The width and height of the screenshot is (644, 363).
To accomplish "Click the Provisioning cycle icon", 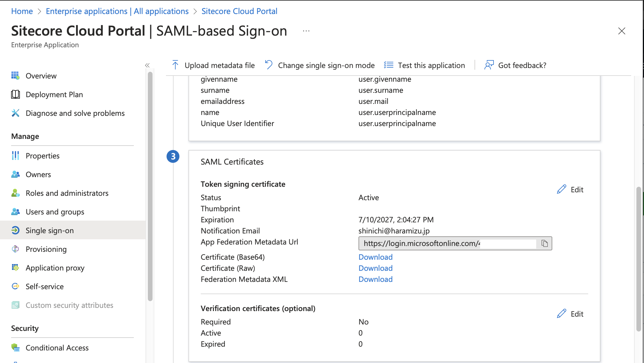I will tap(15, 249).
